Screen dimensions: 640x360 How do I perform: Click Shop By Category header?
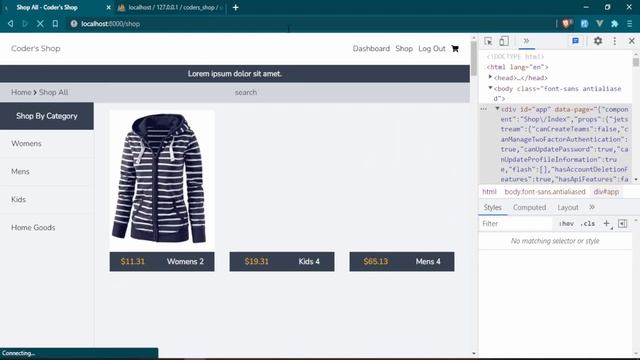click(x=47, y=116)
